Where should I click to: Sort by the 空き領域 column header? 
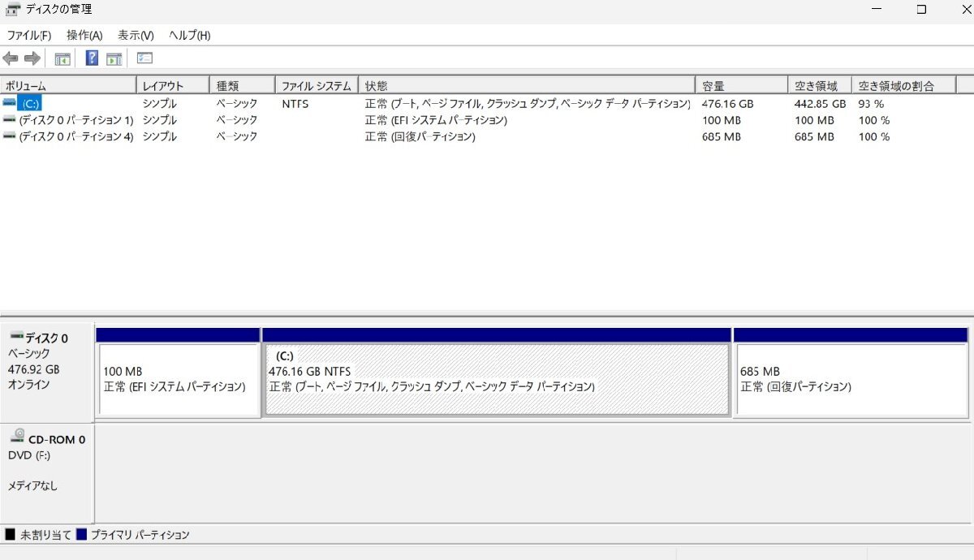[819, 85]
